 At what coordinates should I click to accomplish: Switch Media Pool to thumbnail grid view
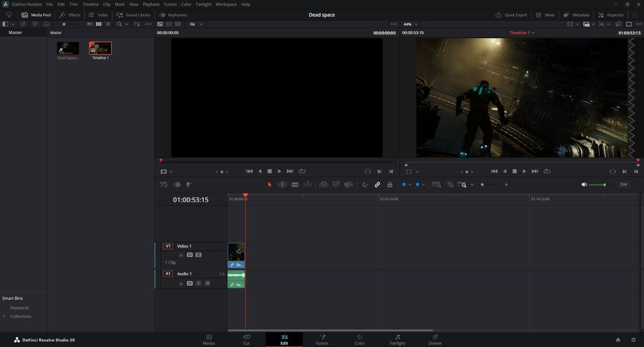[99, 24]
